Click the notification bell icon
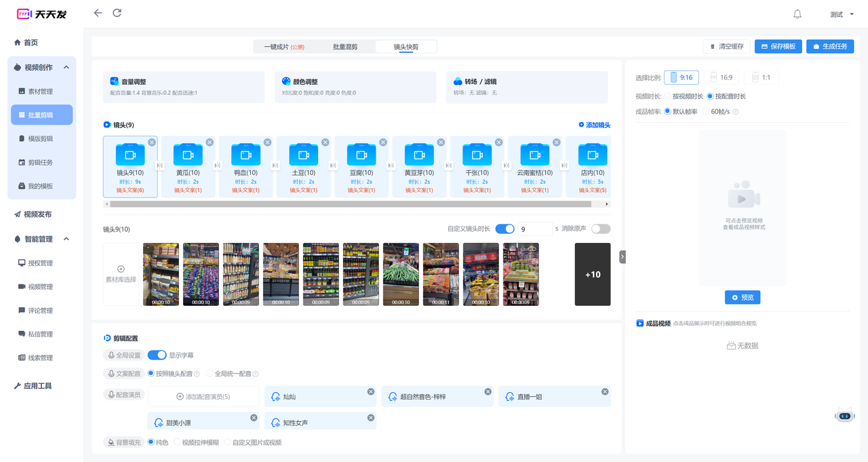 (797, 14)
